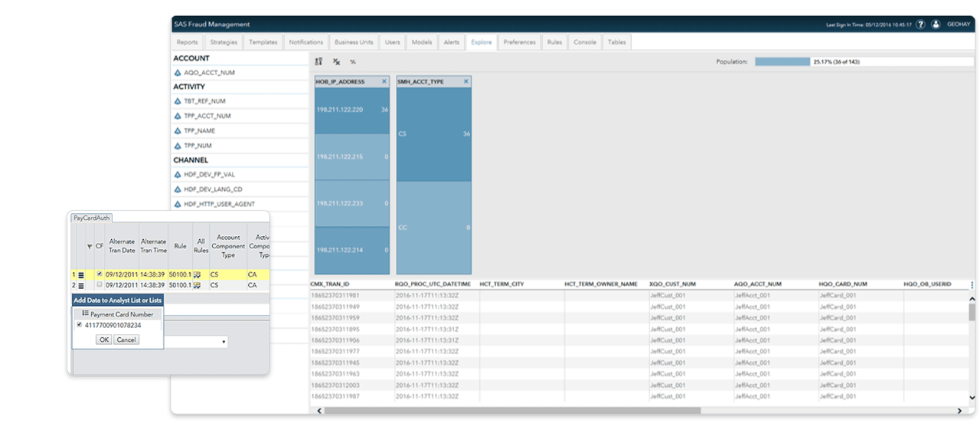Open the column options menu at table's right edge

tap(972, 284)
